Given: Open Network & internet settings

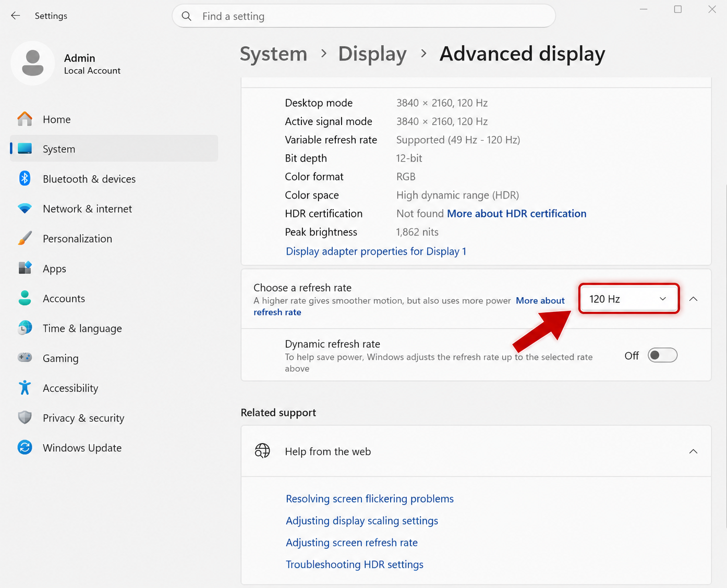Looking at the screenshot, I should coord(114,209).
